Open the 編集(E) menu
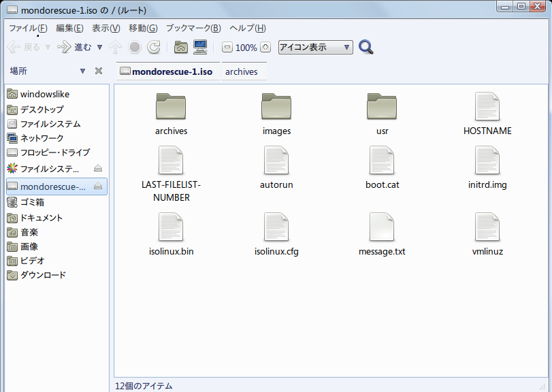Image resolution: width=552 pixels, height=392 pixels. tap(69, 28)
